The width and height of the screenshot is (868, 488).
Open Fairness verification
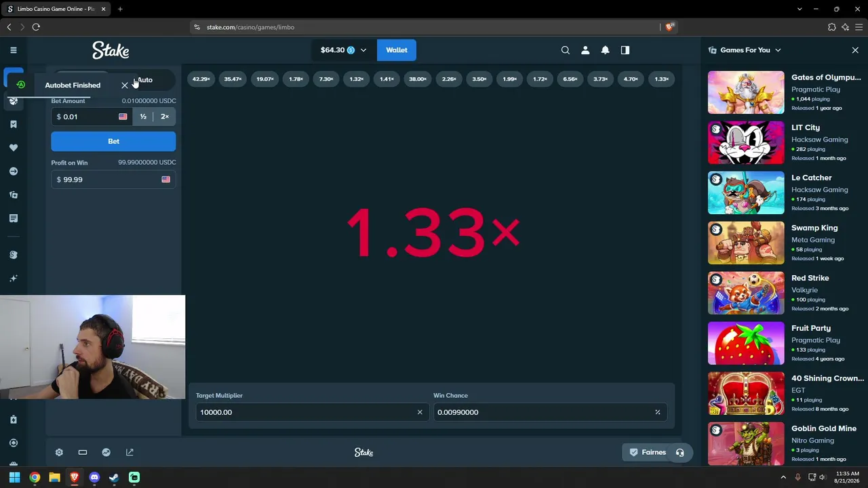[x=647, y=452]
